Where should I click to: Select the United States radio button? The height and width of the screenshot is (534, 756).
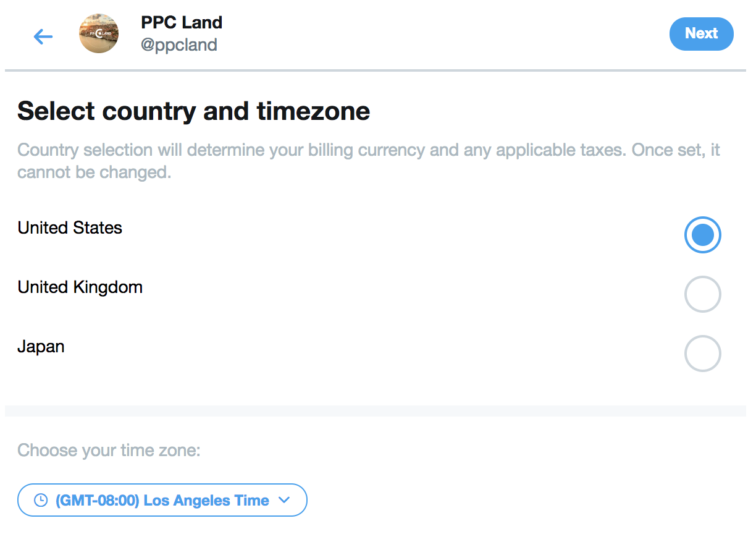pyautogui.click(x=702, y=235)
